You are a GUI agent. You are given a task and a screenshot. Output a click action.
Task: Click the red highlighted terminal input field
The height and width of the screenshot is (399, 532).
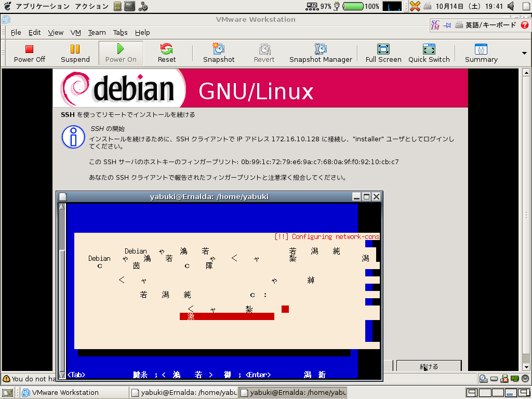[227, 316]
